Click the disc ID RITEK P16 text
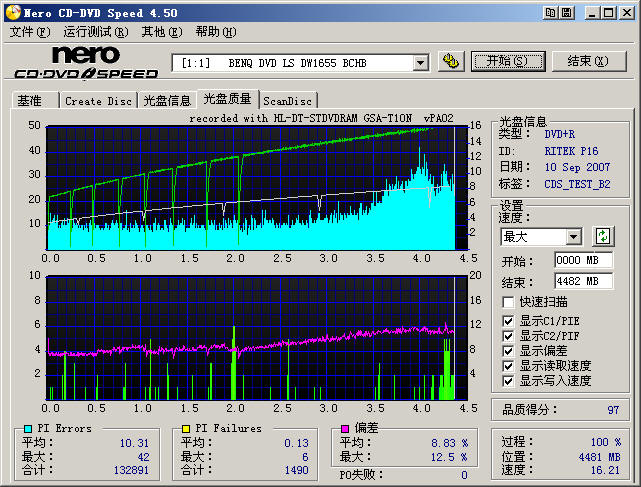Viewport: 641px width, 487px height. (x=571, y=151)
